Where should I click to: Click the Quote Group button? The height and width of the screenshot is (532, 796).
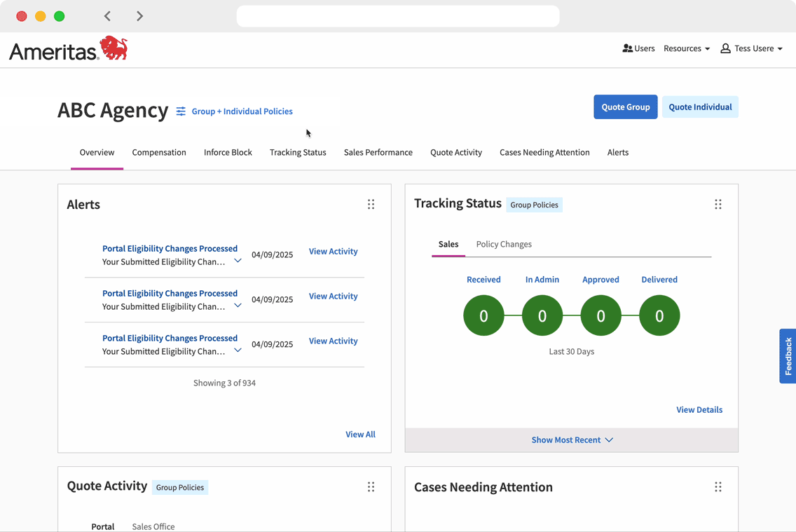tap(625, 107)
